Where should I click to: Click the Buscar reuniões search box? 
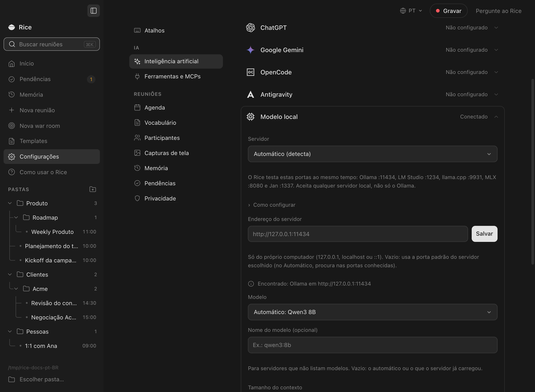(52, 44)
